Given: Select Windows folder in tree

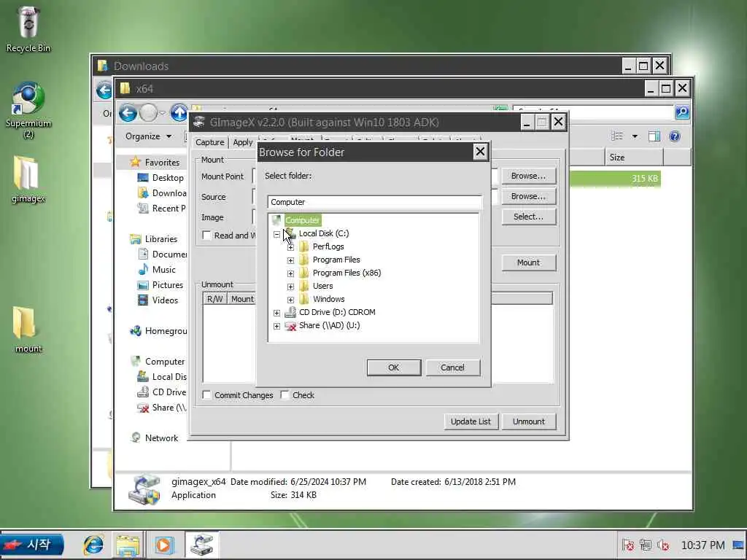Looking at the screenshot, I should point(329,299).
